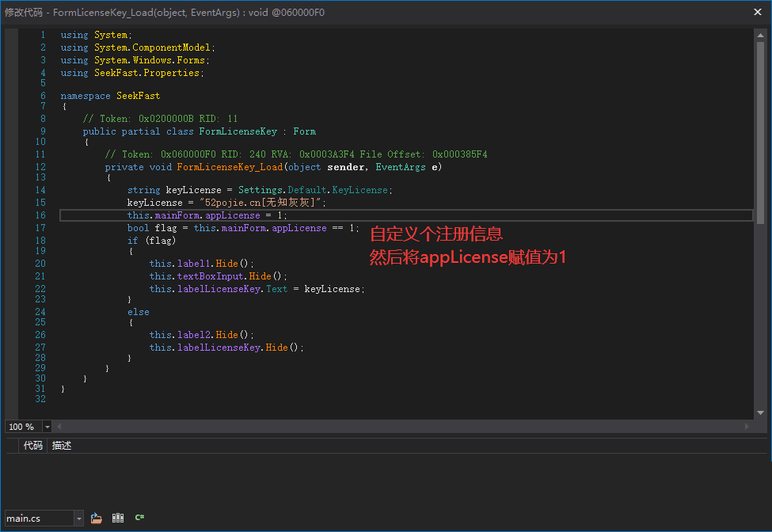
Task: Switch to the 代码 tab
Action: coord(33,446)
